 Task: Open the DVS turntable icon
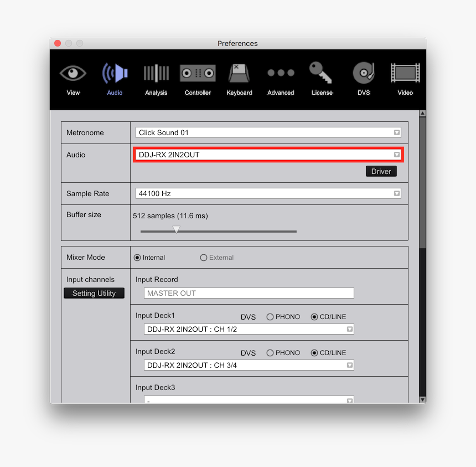click(x=364, y=73)
